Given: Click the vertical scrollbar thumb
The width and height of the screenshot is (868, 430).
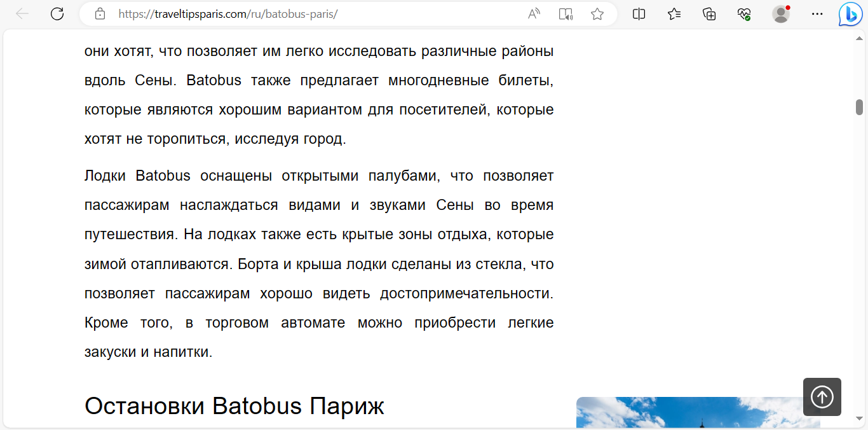Looking at the screenshot, I should pos(860,107).
